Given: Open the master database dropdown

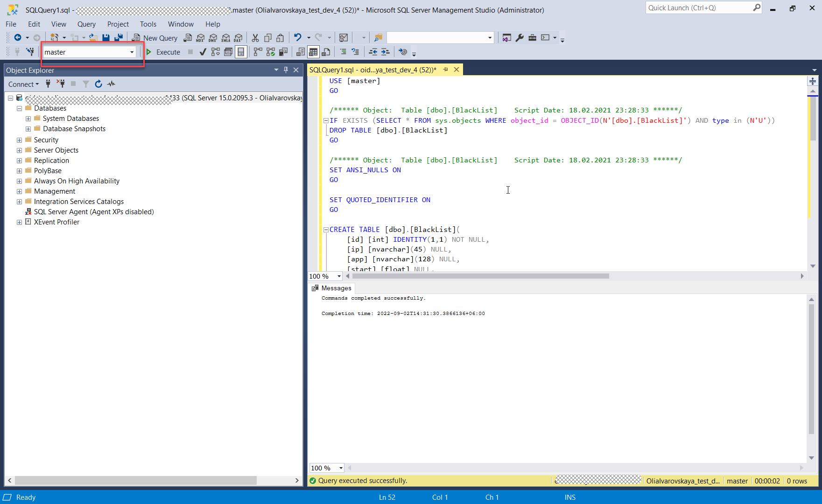Looking at the screenshot, I should (x=132, y=52).
